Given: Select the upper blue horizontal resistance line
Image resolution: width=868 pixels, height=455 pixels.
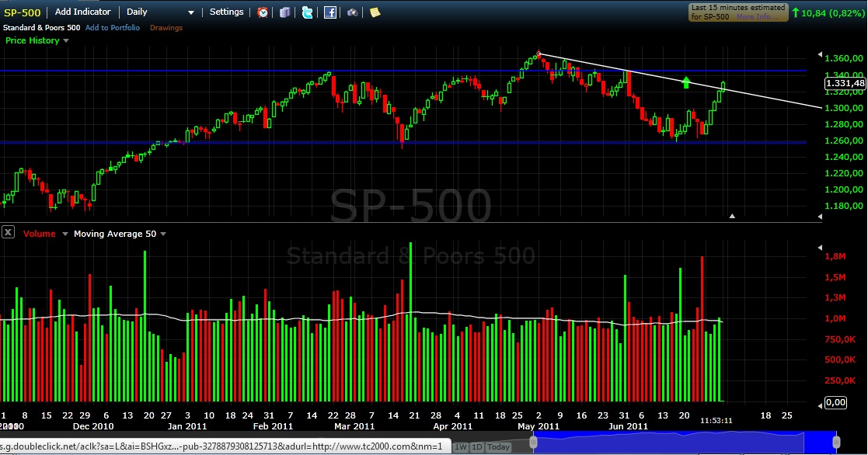Looking at the screenshot, I should [x=403, y=71].
